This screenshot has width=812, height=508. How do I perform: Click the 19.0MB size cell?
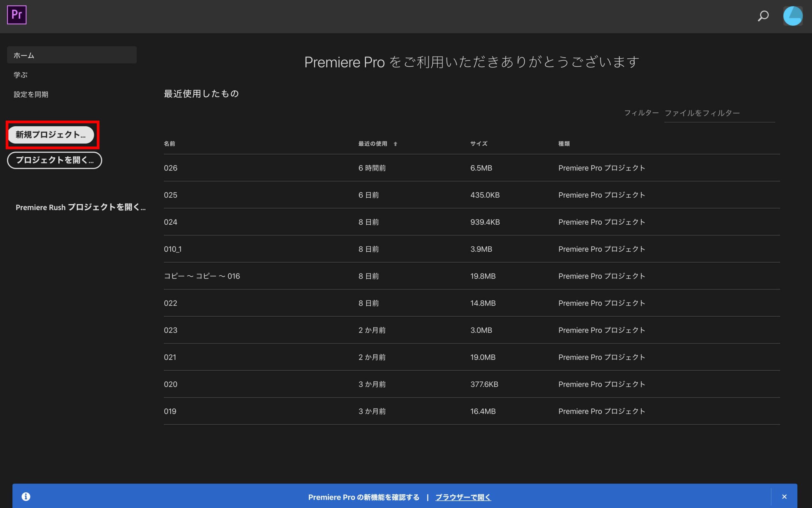click(x=483, y=357)
